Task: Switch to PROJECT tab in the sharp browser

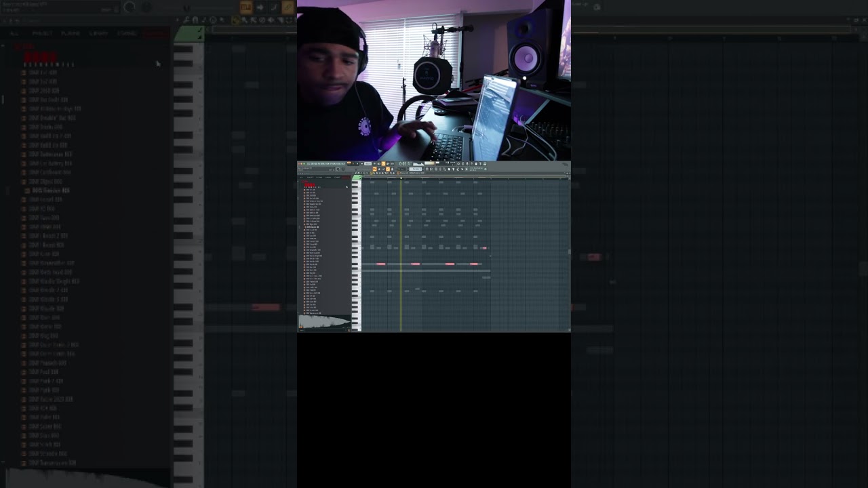Action: (x=311, y=177)
